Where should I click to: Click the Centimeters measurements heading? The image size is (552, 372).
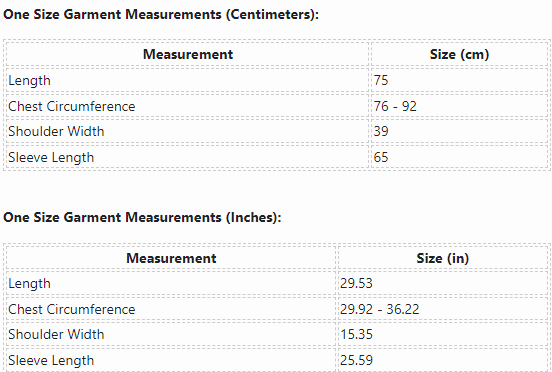pyautogui.click(x=161, y=14)
